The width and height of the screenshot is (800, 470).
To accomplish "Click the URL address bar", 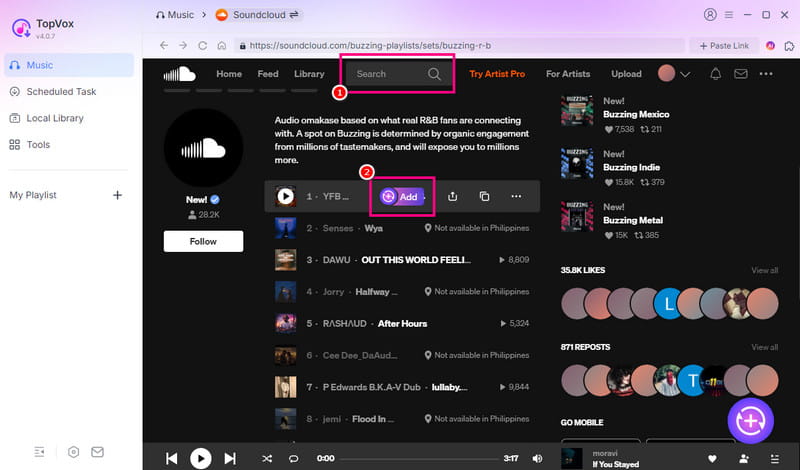I will tap(459, 45).
